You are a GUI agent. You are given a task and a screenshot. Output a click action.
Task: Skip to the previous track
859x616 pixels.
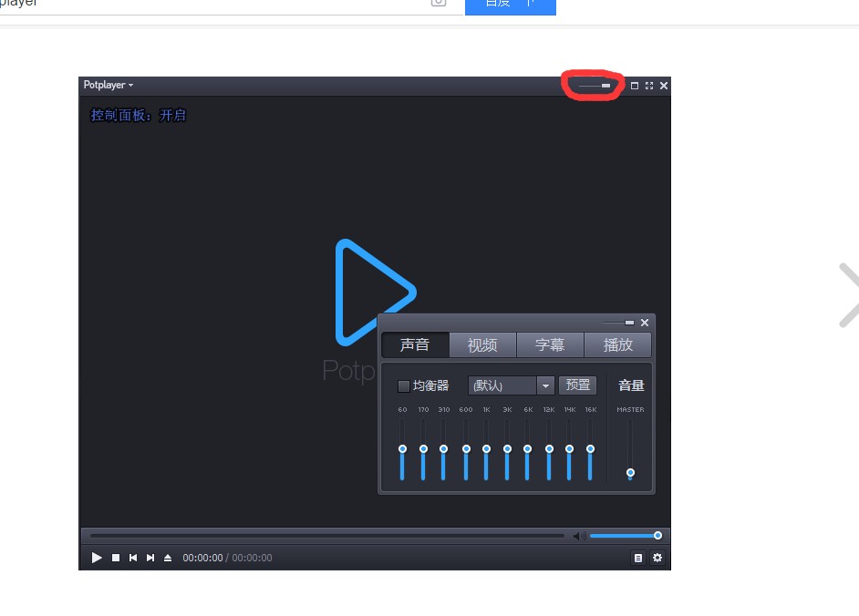click(x=133, y=558)
